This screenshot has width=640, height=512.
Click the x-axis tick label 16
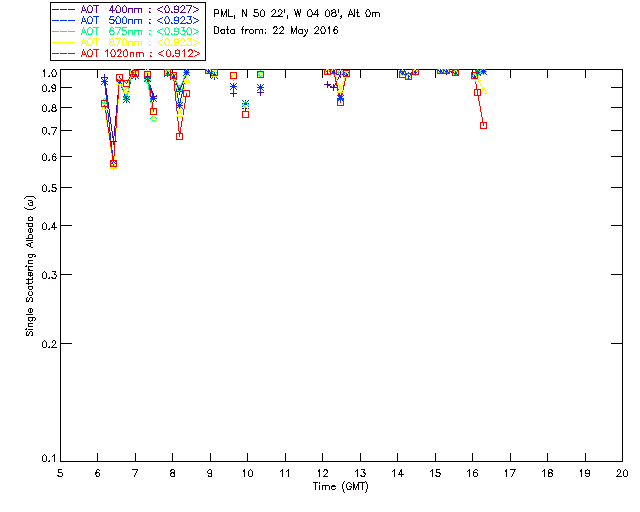click(473, 474)
